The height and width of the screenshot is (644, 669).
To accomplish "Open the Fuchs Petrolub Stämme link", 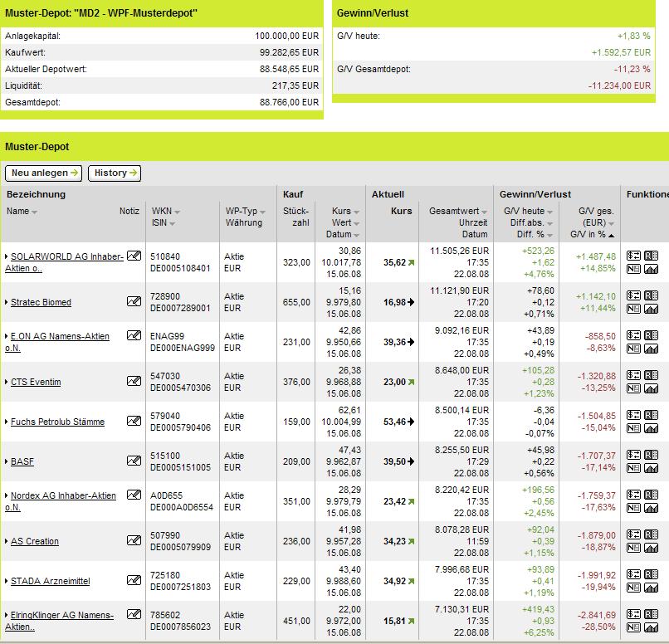I will (57, 422).
